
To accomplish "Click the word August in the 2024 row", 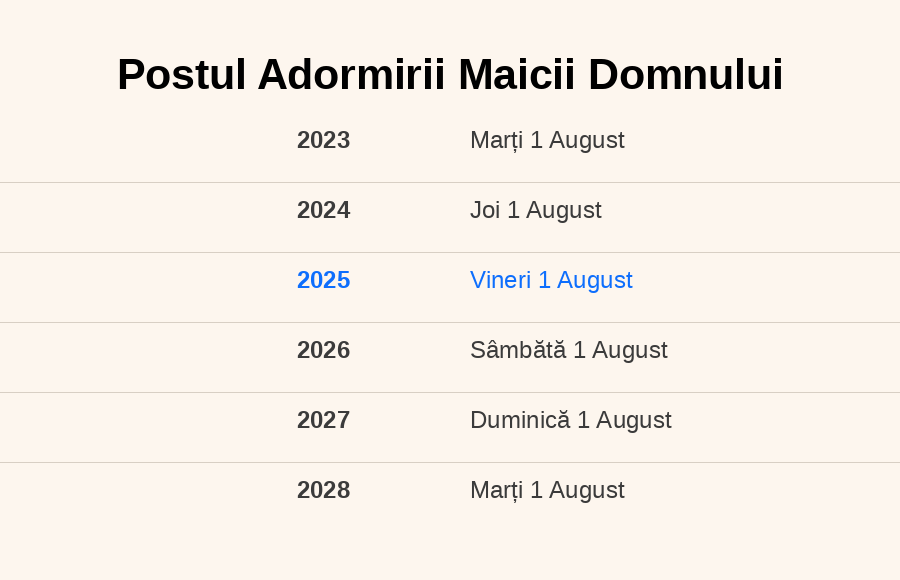I will (564, 211).
